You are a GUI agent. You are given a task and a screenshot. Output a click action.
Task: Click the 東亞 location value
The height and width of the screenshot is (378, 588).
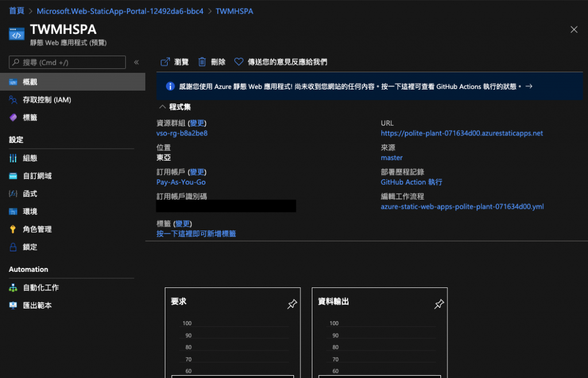coord(164,158)
